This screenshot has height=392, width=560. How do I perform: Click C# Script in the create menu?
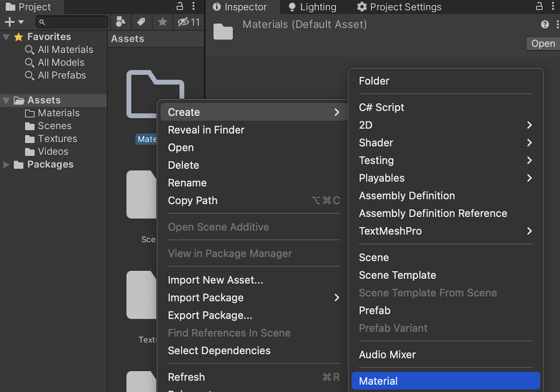(x=381, y=107)
